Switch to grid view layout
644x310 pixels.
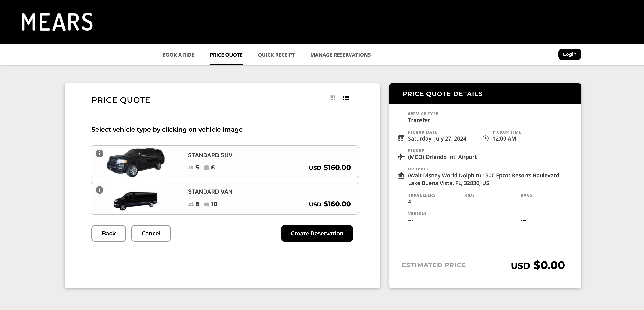332,98
